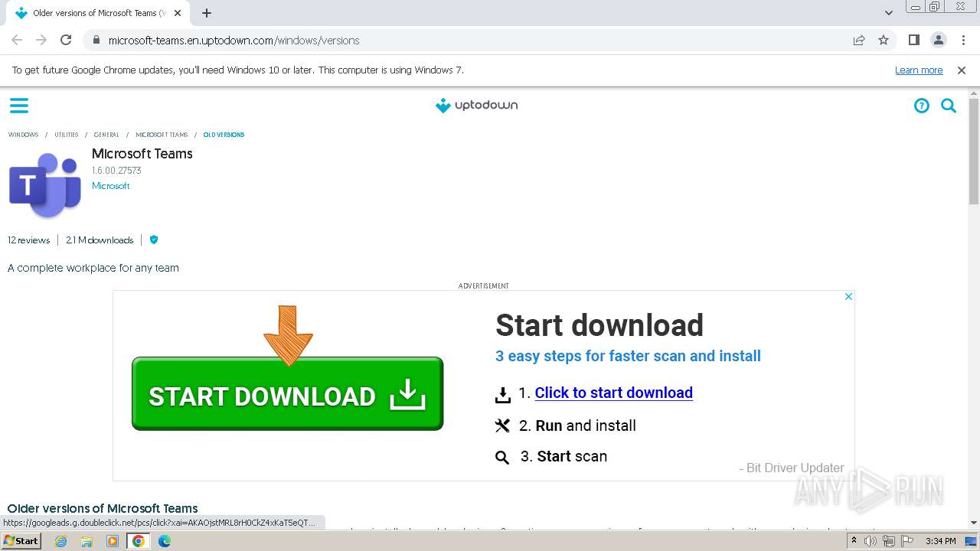Click the '12 reviews' link
This screenshot has width=980, height=551.
tap(29, 240)
